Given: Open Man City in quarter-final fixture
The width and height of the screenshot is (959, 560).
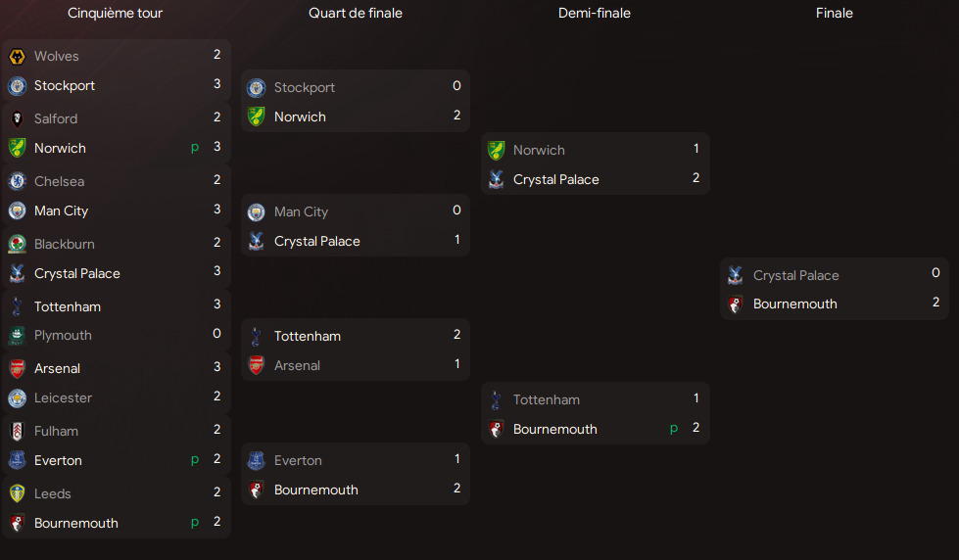Looking at the screenshot, I should pyautogui.click(x=301, y=211).
